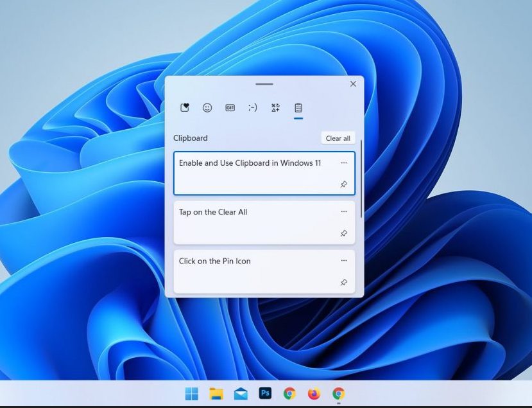Open the Symbols panel

(x=275, y=107)
